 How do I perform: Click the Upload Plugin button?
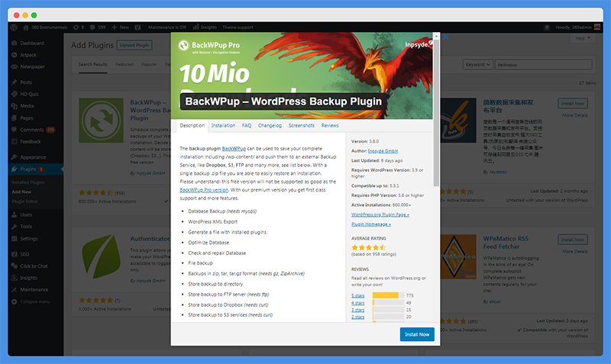pyautogui.click(x=134, y=45)
